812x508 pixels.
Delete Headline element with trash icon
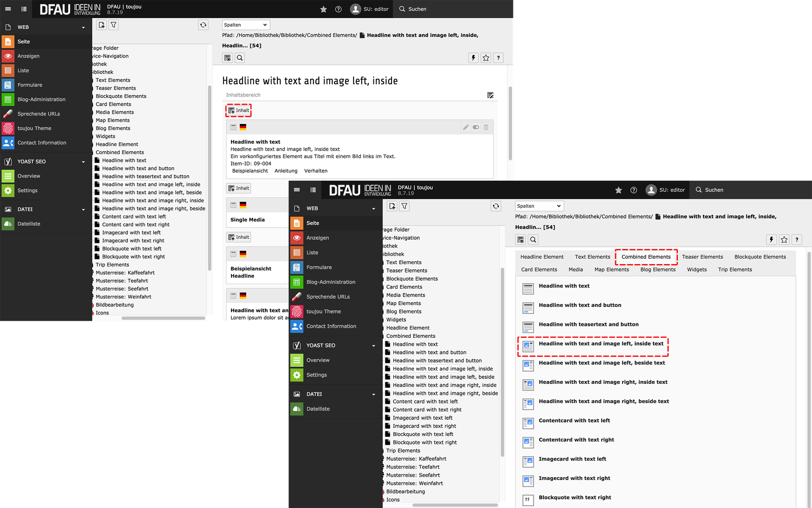tap(486, 127)
